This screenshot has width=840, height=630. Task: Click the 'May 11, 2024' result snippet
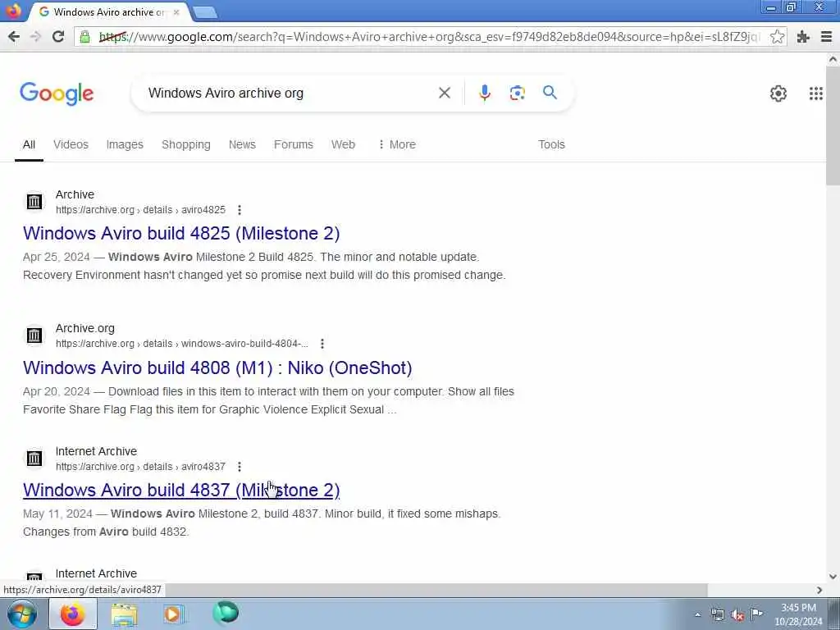tap(262, 523)
